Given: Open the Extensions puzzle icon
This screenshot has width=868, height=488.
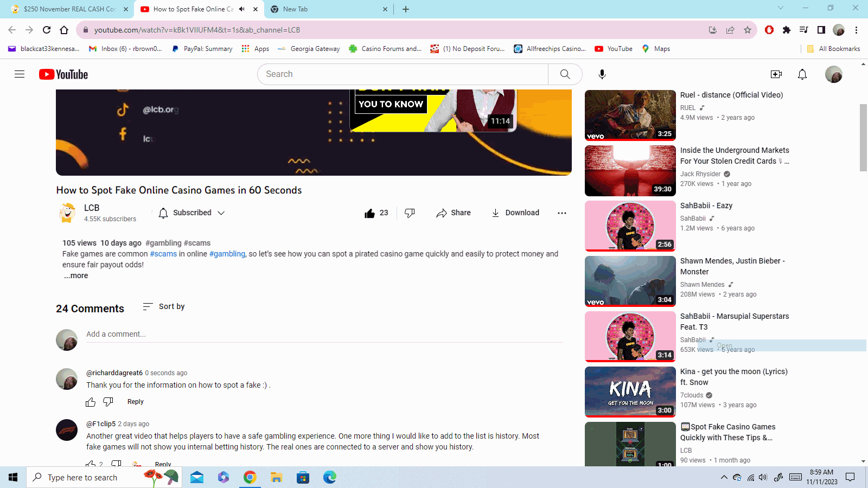Looking at the screenshot, I should pos(787,30).
